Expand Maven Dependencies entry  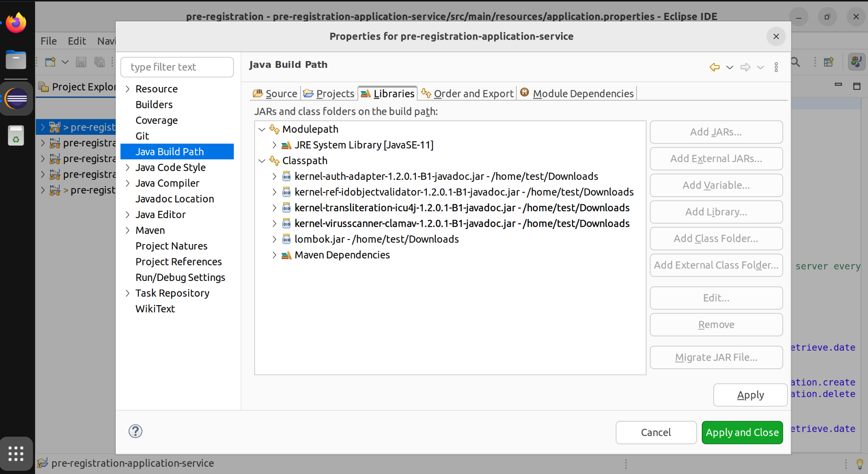(274, 255)
